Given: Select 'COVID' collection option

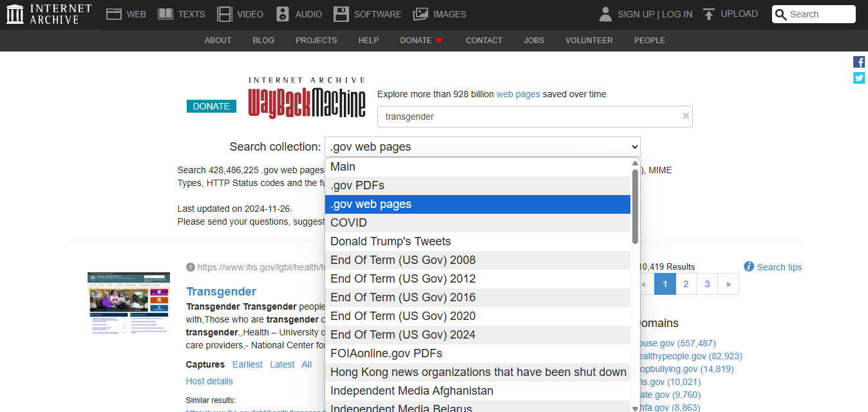Looking at the screenshot, I should [478, 223].
